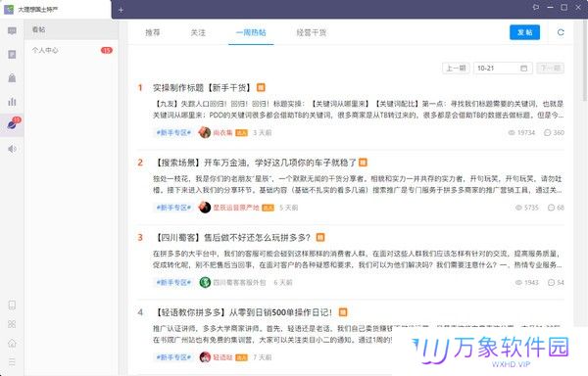
Task: Add a new tab with plus icon
Action: tap(121, 10)
